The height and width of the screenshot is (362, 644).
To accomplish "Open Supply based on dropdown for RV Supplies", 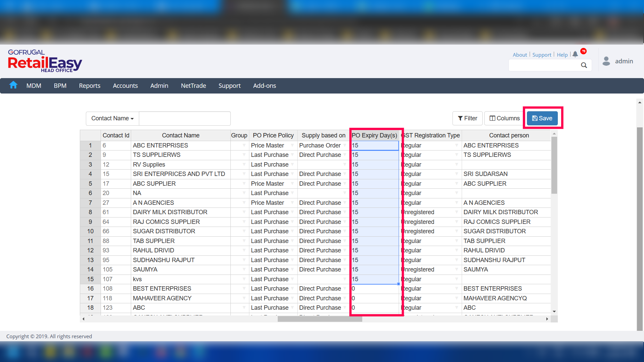I will pyautogui.click(x=344, y=165).
